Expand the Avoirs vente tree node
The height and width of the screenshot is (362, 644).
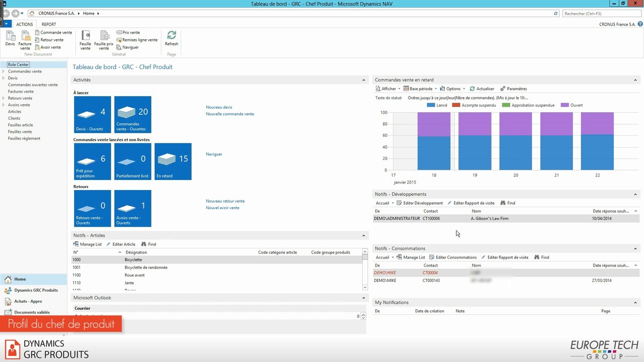[4, 105]
